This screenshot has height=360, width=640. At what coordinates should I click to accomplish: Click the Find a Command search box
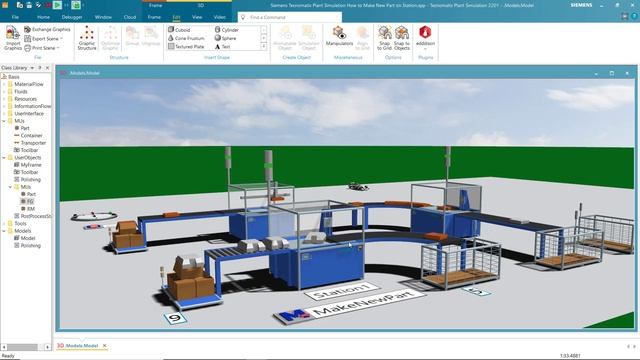coord(290,17)
